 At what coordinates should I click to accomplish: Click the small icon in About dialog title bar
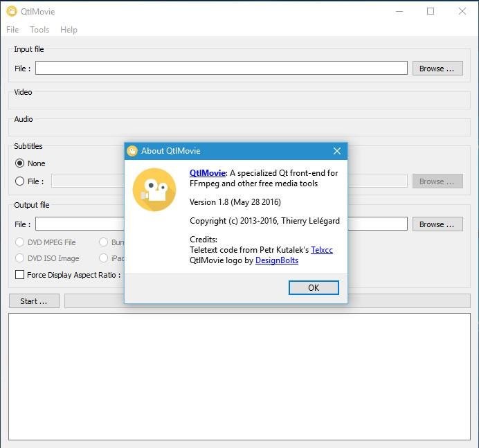click(132, 151)
